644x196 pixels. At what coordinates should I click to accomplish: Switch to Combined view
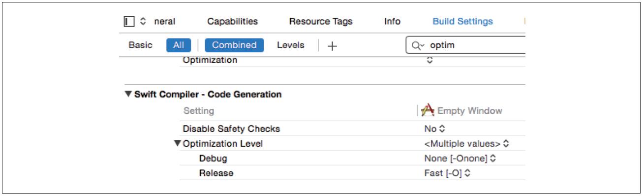(x=234, y=45)
